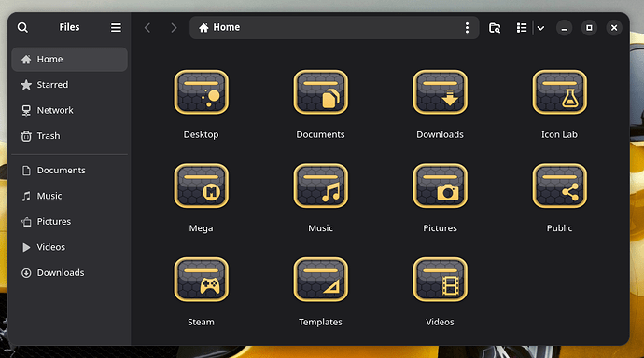Select the Videos folder icon in grid
The height and width of the screenshot is (358, 644).
coord(440,280)
